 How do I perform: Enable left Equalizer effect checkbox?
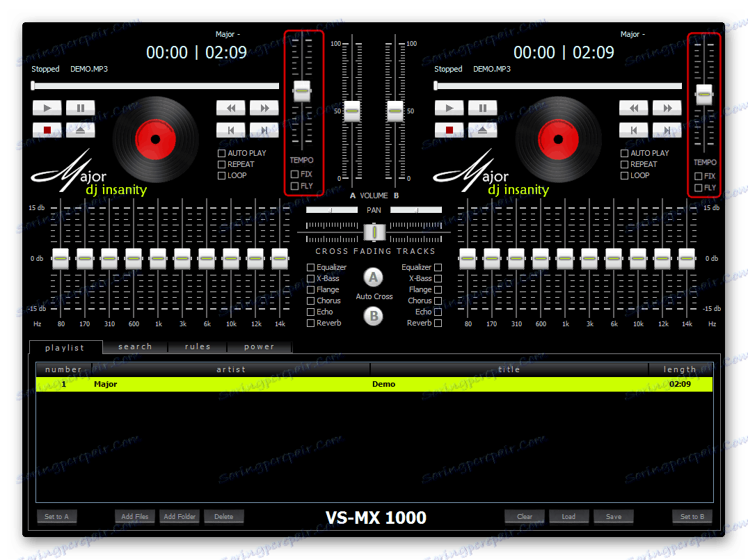coord(310,268)
